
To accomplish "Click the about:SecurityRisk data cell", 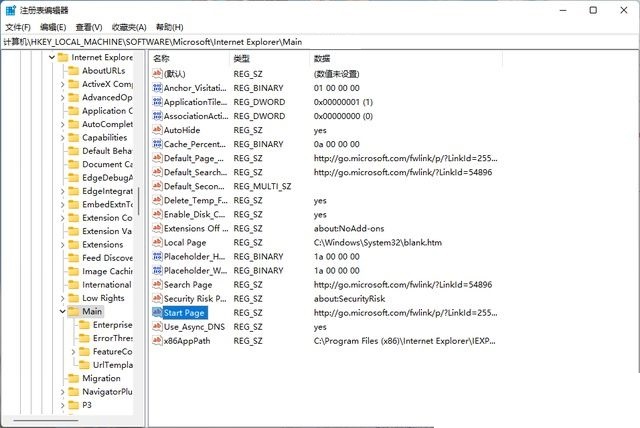I will [x=349, y=299].
